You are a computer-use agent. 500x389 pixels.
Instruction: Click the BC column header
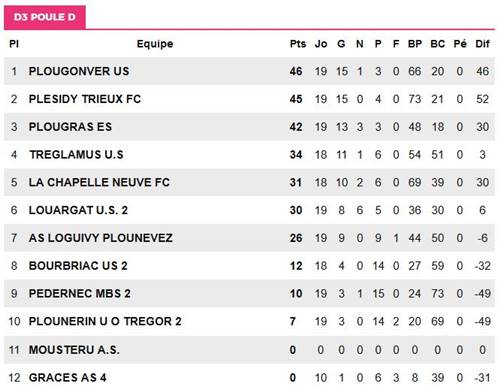pos(438,44)
